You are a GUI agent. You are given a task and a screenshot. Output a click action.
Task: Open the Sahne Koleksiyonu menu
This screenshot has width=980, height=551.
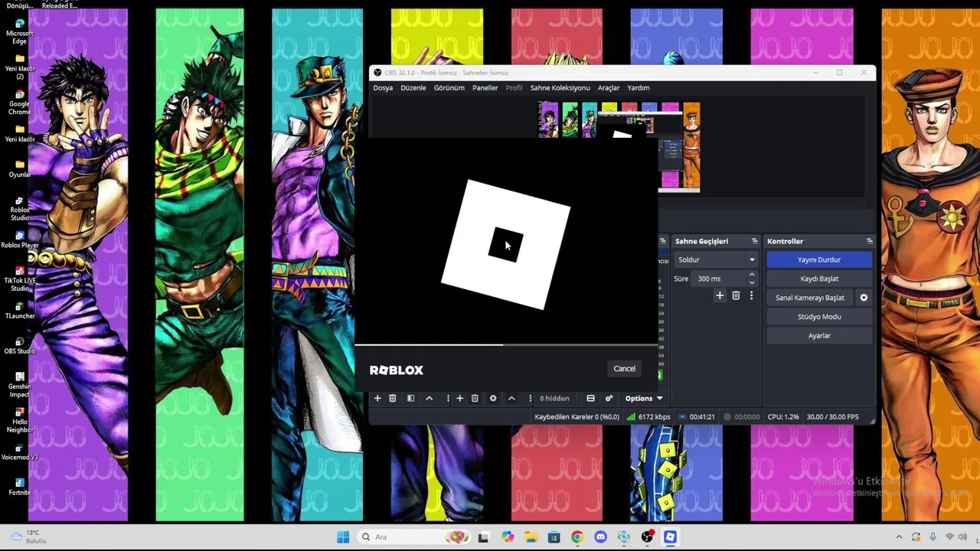(560, 88)
